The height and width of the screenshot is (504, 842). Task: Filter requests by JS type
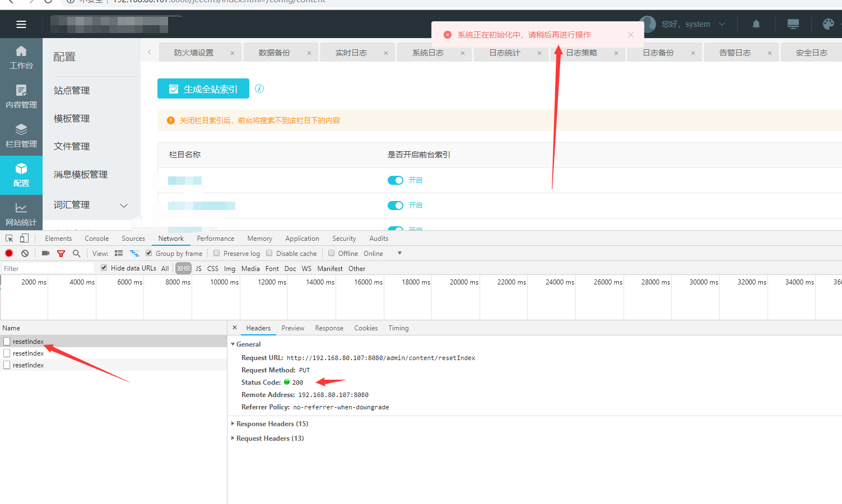[198, 269]
